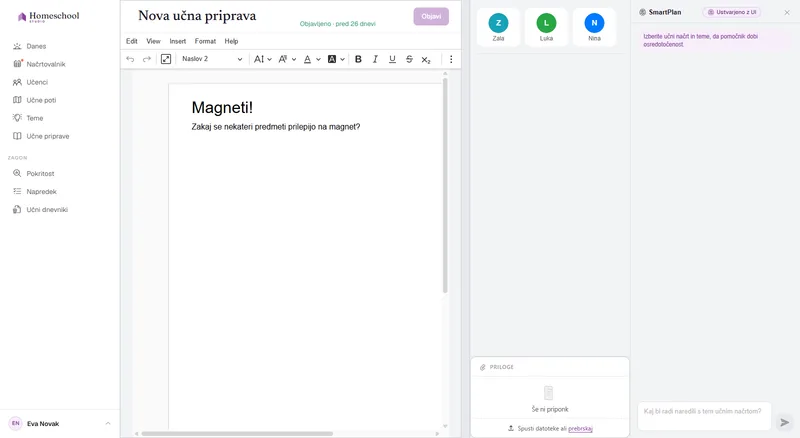Screen dimensions: 800x438
Task: Open the text color picker arrow
Action: pos(318,59)
